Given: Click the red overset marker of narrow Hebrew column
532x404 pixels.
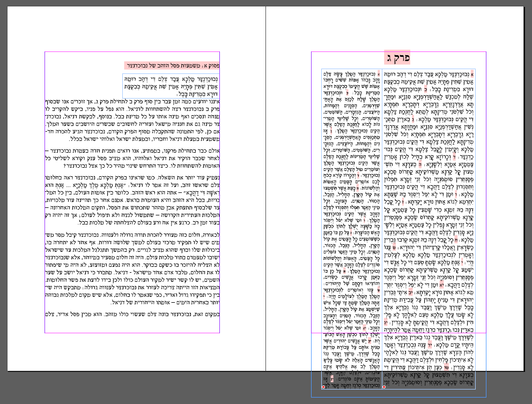Looking at the screenshot, I should coord(323,387).
